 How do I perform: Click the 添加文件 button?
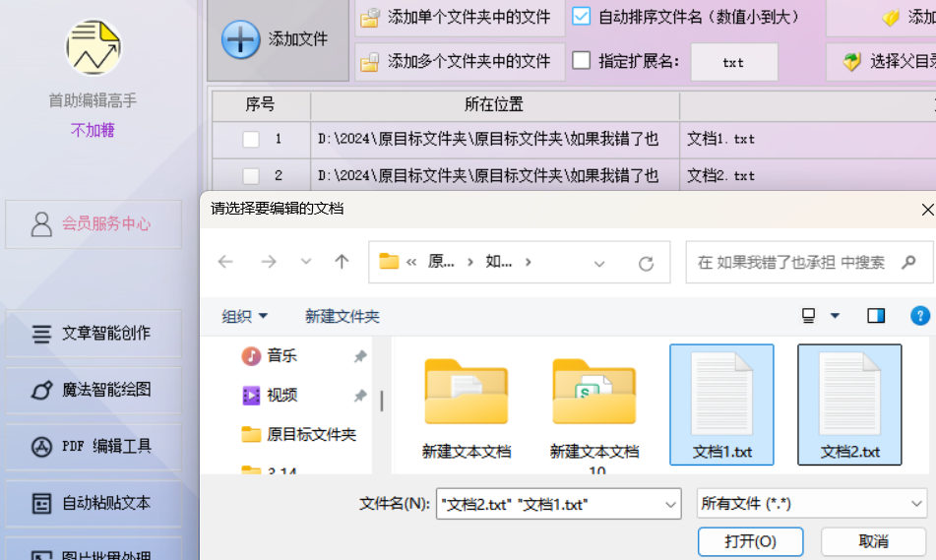click(279, 40)
